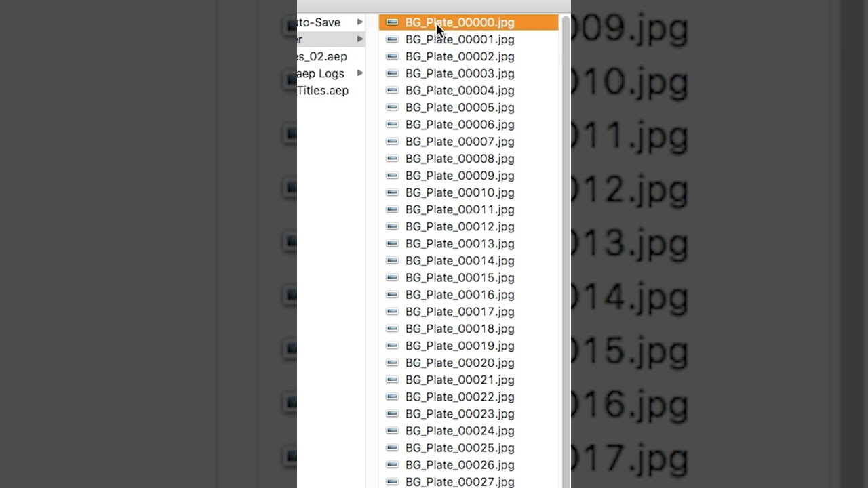Screen dimensions: 868x488
Task: Select file BG_Plate_00012.jpg
Action: coord(469,226)
